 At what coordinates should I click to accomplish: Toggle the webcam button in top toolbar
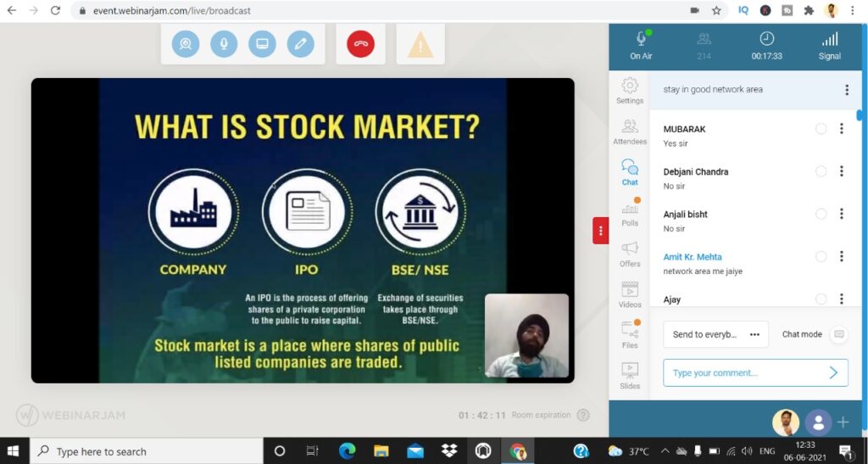186,44
